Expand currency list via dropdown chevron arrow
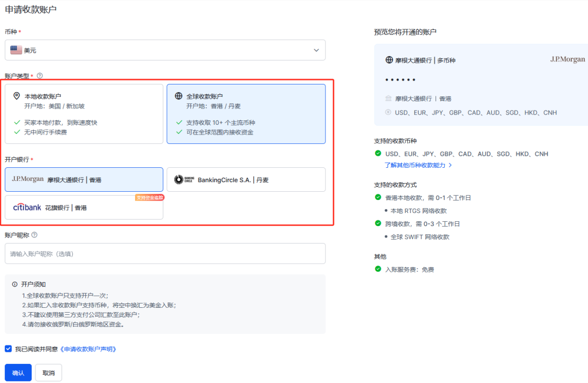588x383 pixels. tap(316, 50)
